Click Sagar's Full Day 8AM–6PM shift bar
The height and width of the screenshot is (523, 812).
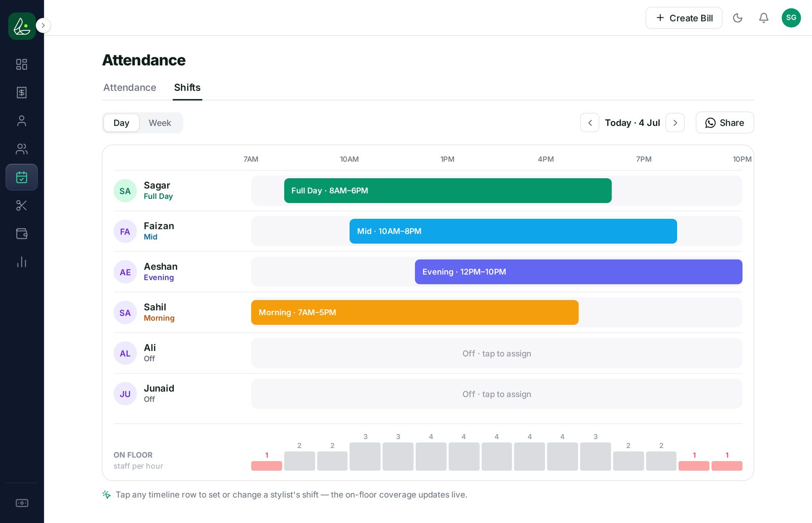pos(448,190)
